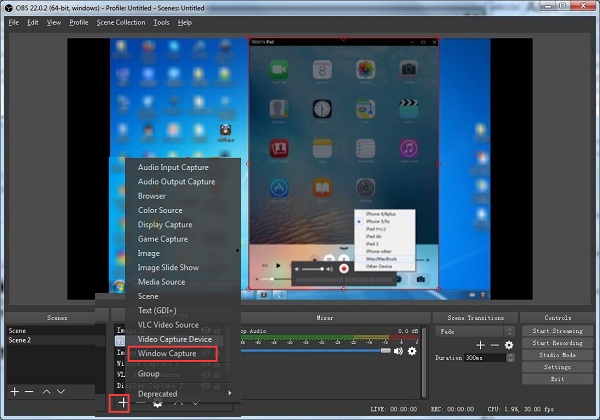Screen dimensions: 600x420
Task: Open source properties gear under Sources list
Action: click(x=158, y=403)
